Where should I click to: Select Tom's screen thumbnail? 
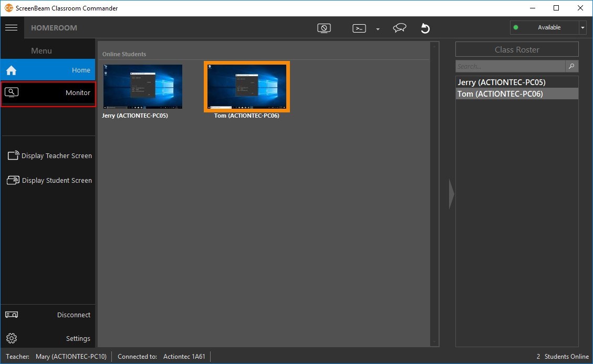pos(246,87)
